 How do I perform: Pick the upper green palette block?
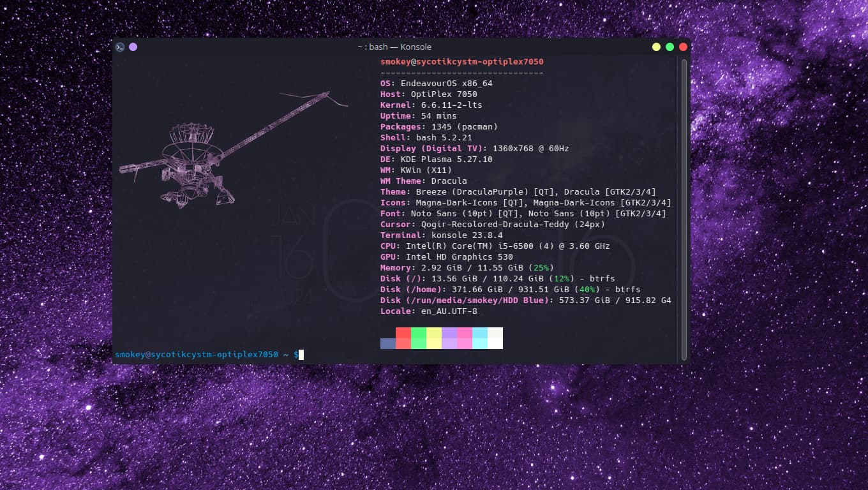(x=418, y=332)
